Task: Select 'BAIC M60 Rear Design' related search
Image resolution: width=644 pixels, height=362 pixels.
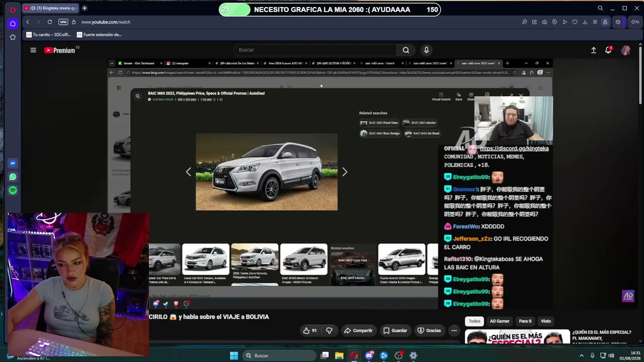Action: pos(380,133)
